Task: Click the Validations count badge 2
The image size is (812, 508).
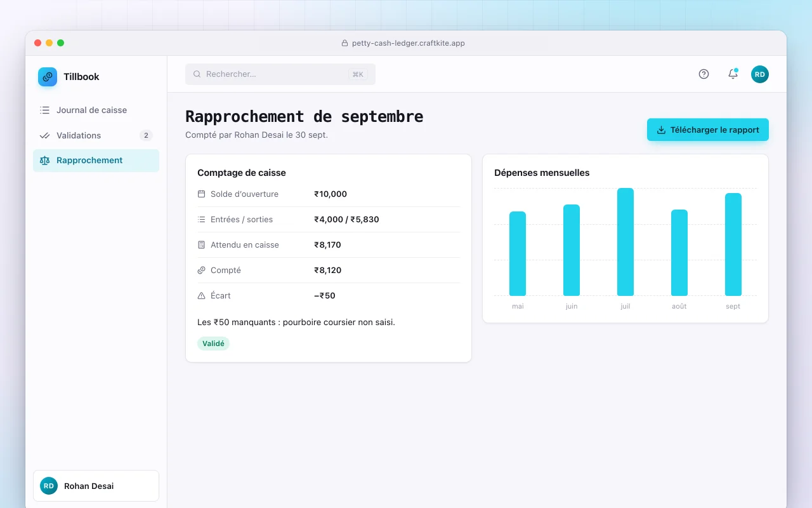Action: pyautogui.click(x=146, y=135)
